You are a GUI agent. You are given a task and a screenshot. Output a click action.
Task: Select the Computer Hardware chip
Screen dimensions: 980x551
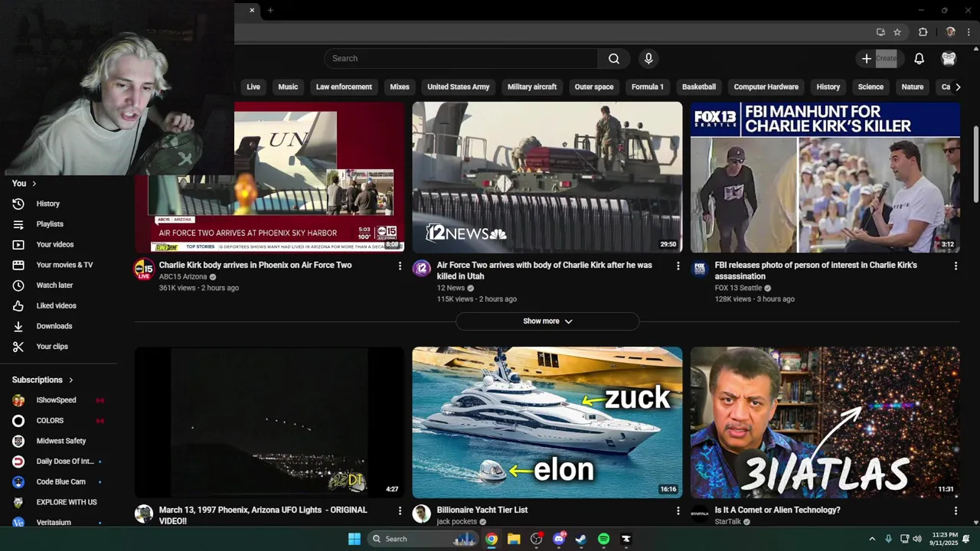766,86
